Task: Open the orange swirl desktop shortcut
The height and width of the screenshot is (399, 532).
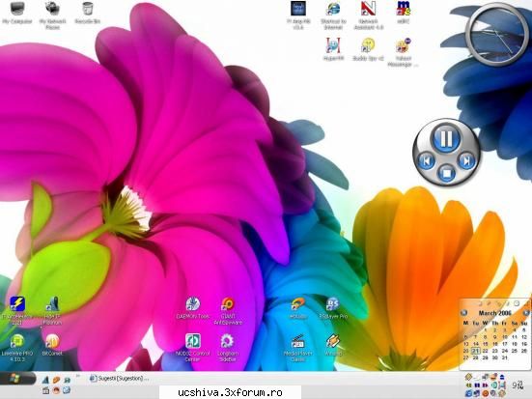Action: (298, 307)
